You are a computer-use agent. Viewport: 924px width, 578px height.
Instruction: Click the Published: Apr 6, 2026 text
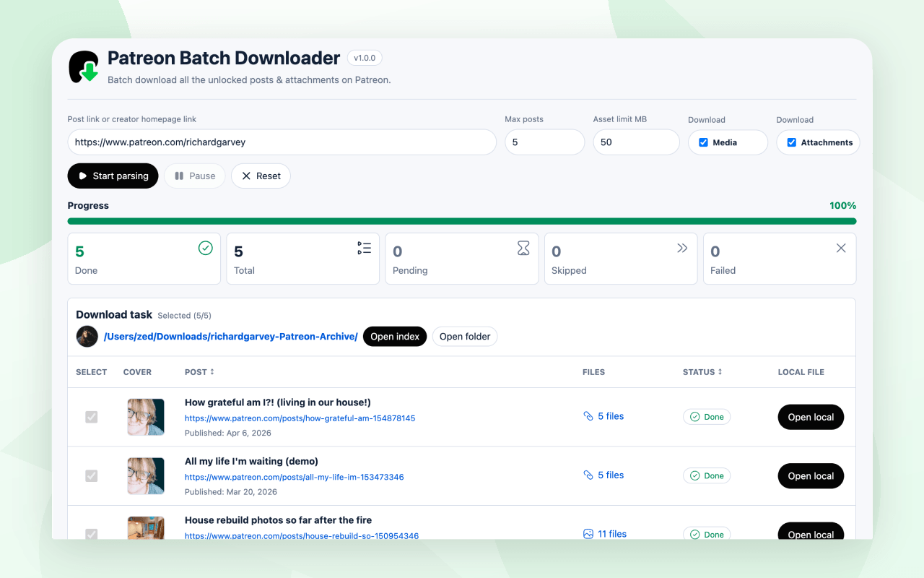coord(228,433)
